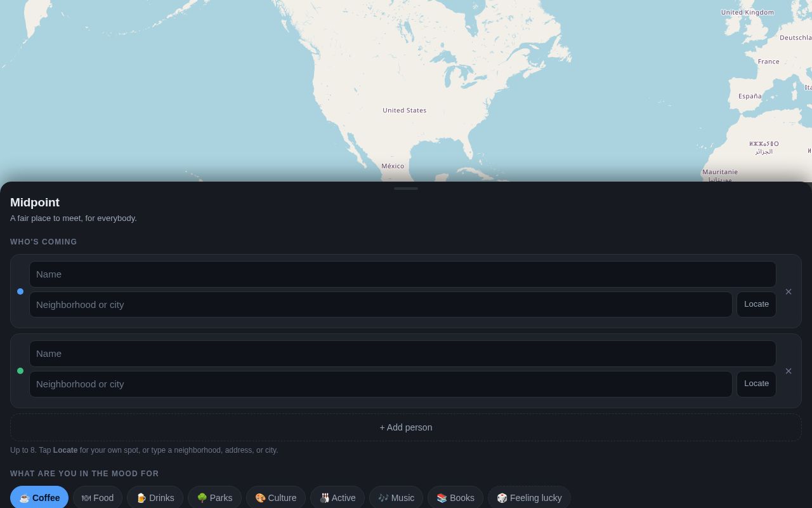This screenshot has width=812, height=508.
Task: Remove the first person row
Action: [789, 291]
